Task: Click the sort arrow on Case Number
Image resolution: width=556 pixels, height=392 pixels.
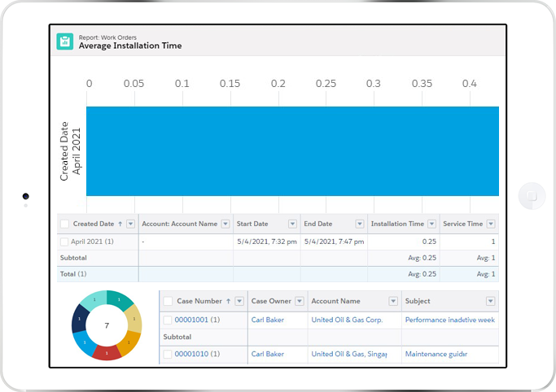Action: (229, 301)
